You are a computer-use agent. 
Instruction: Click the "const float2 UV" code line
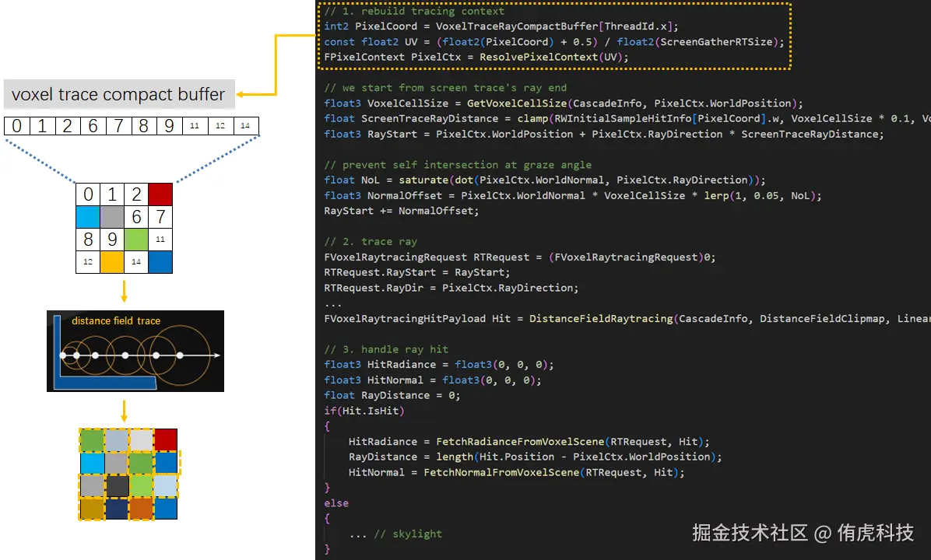coord(553,41)
